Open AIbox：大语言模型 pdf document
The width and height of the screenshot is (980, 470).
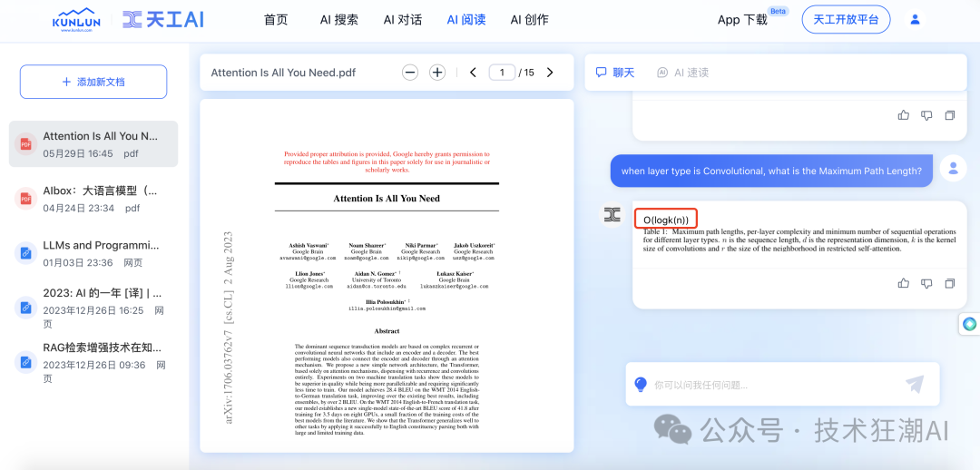coord(93,199)
